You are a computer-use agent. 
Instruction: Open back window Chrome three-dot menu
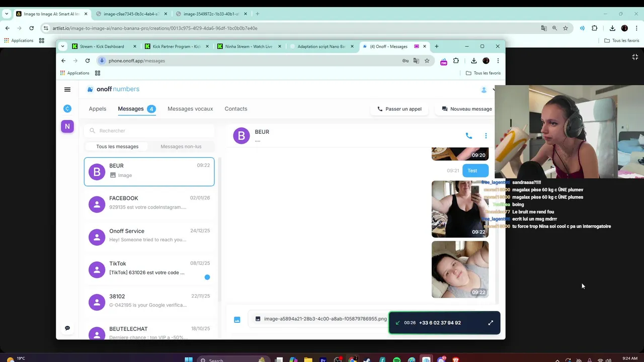[637, 28]
